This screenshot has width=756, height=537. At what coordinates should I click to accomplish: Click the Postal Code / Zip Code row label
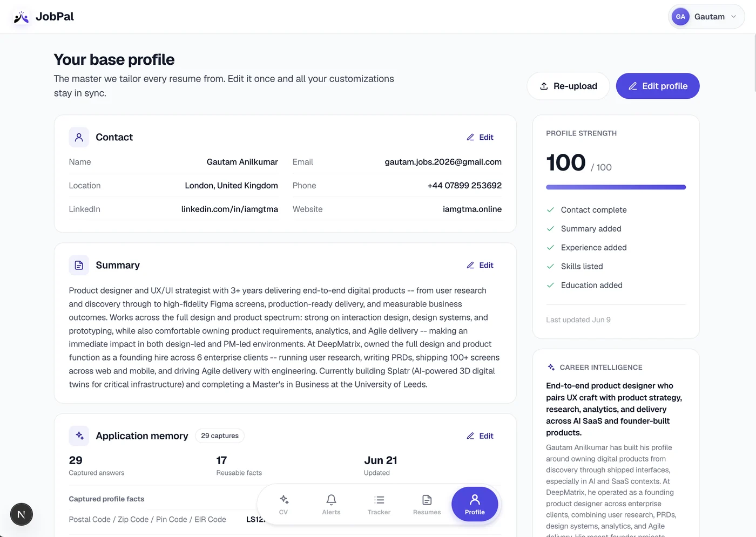coord(147,519)
